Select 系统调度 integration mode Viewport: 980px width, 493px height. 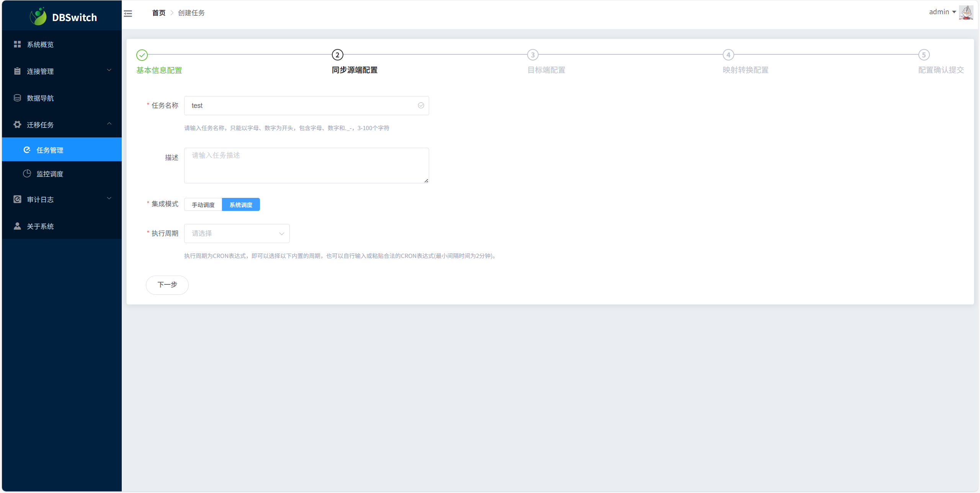coord(241,205)
